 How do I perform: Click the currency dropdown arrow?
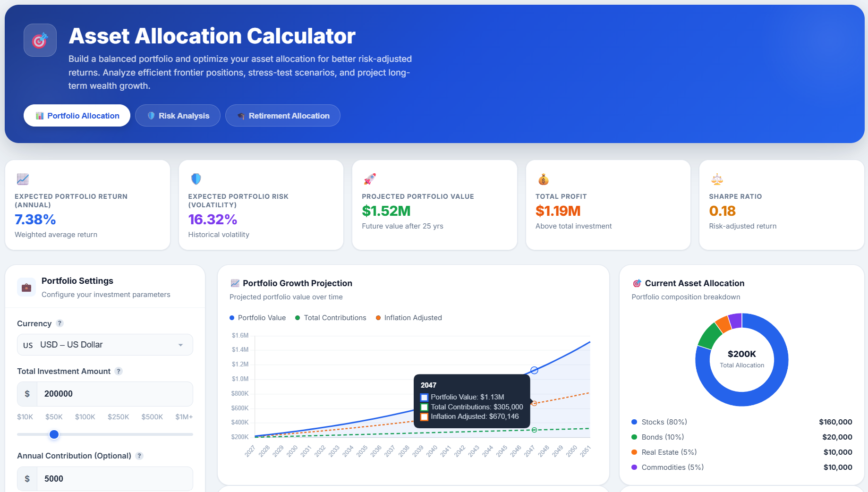pyautogui.click(x=180, y=345)
